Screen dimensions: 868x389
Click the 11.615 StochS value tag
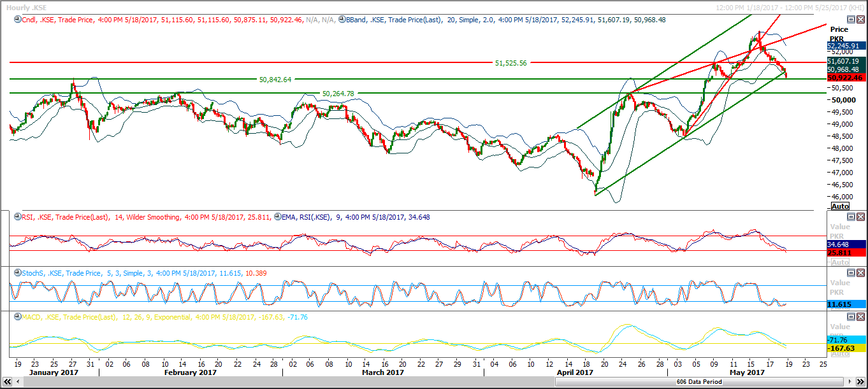[846, 305]
